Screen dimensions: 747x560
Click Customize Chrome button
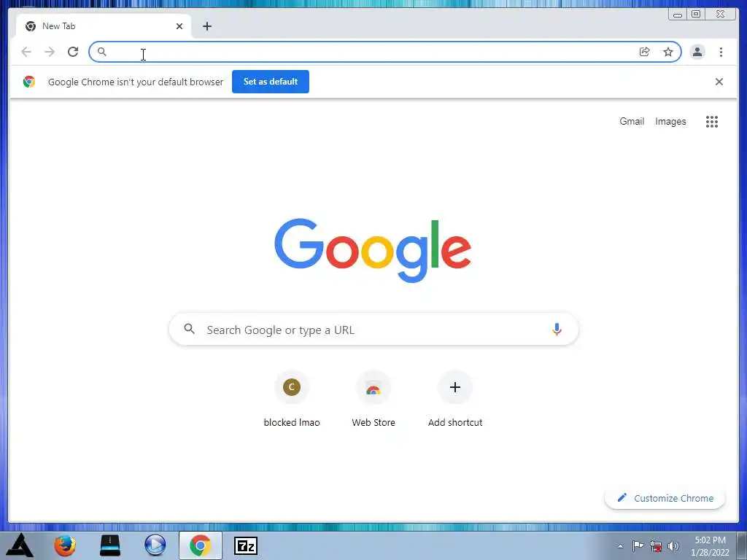point(665,498)
